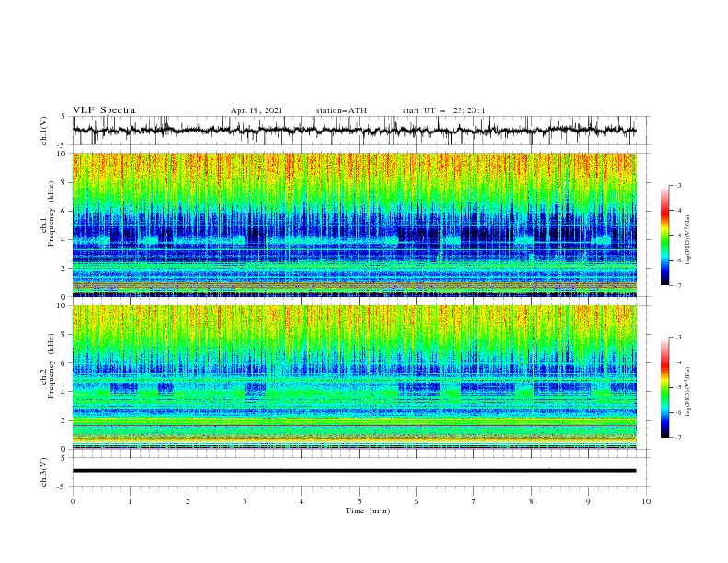The width and height of the screenshot is (728, 563).
Task: Click ch.1 "Frequency (kHz)" axis label
Action: pyautogui.click(x=51, y=213)
